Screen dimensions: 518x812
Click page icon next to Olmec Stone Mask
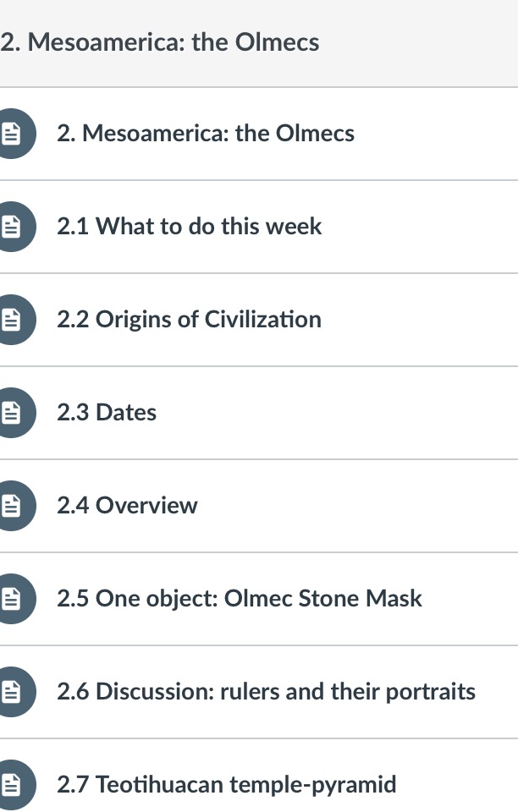pos(11,599)
